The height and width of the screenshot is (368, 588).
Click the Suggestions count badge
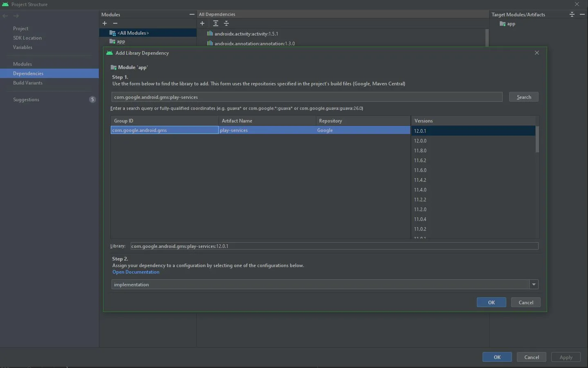point(93,100)
